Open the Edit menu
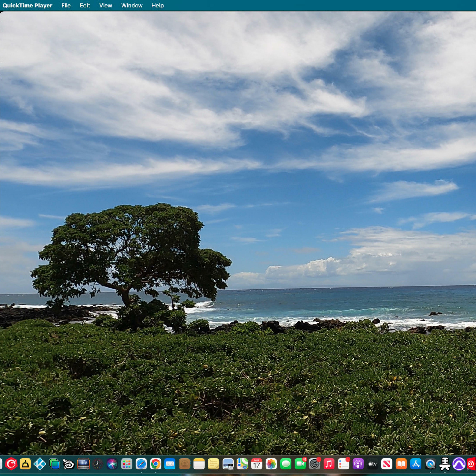Screen dimensions: 476x476 (x=85, y=5)
